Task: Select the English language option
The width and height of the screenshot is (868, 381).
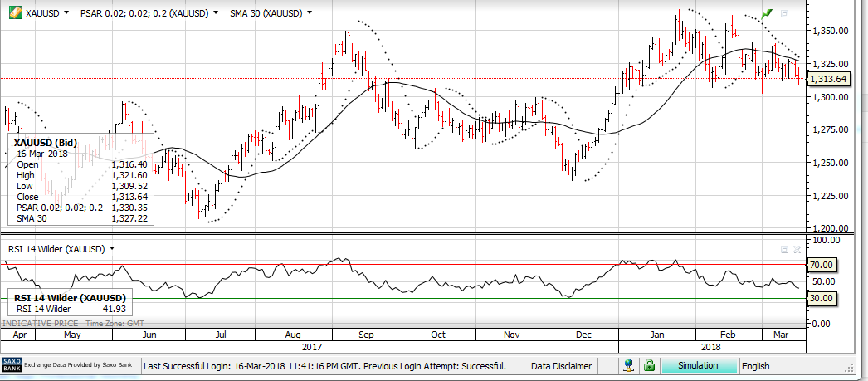Action: 755,365
